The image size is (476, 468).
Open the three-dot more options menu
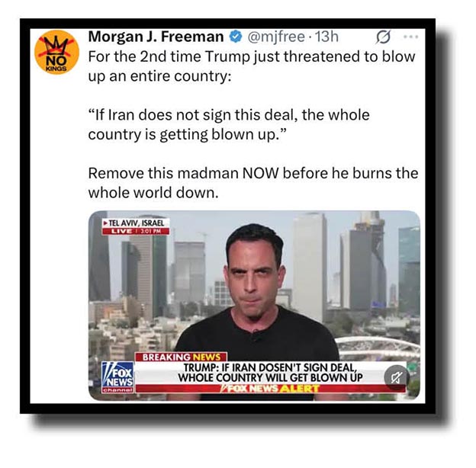[410, 37]
